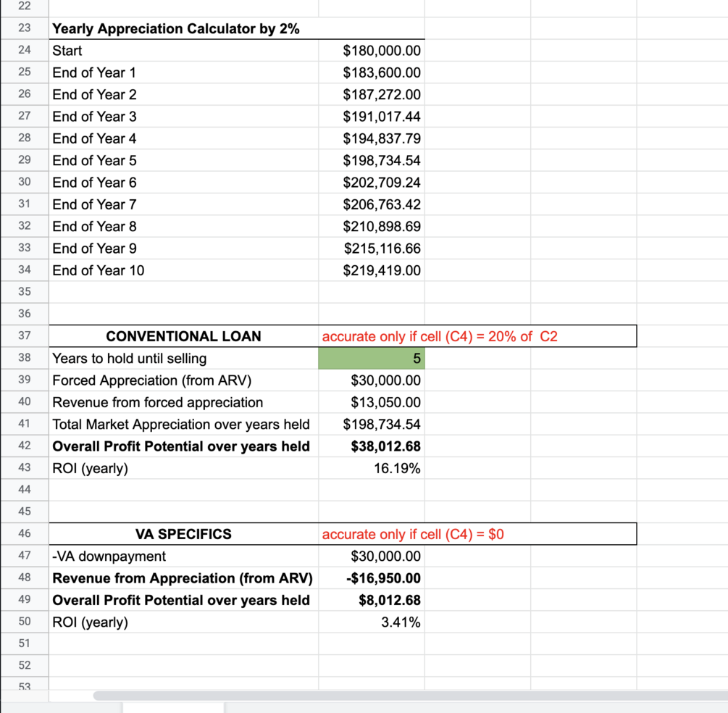Select Overall Profit Potential label in row 49
The width and height of the screenshot is (728, 713).
(180, 600)
